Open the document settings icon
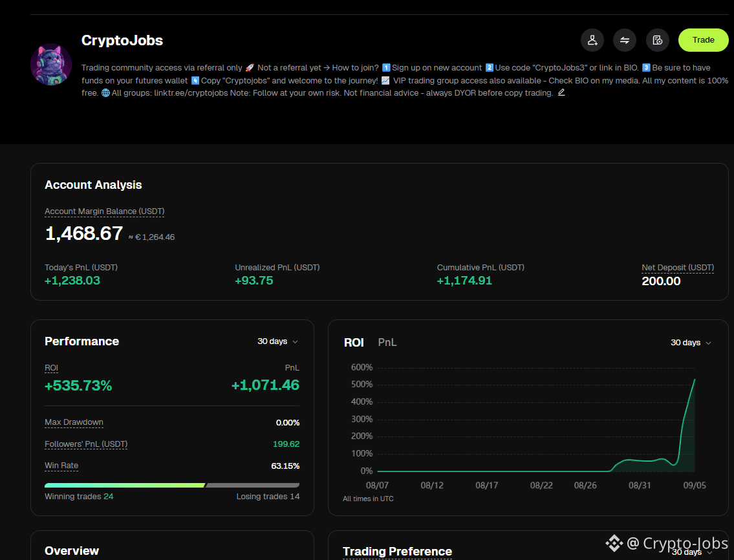The height and width of the screenshot is (560, 734). 657,40
